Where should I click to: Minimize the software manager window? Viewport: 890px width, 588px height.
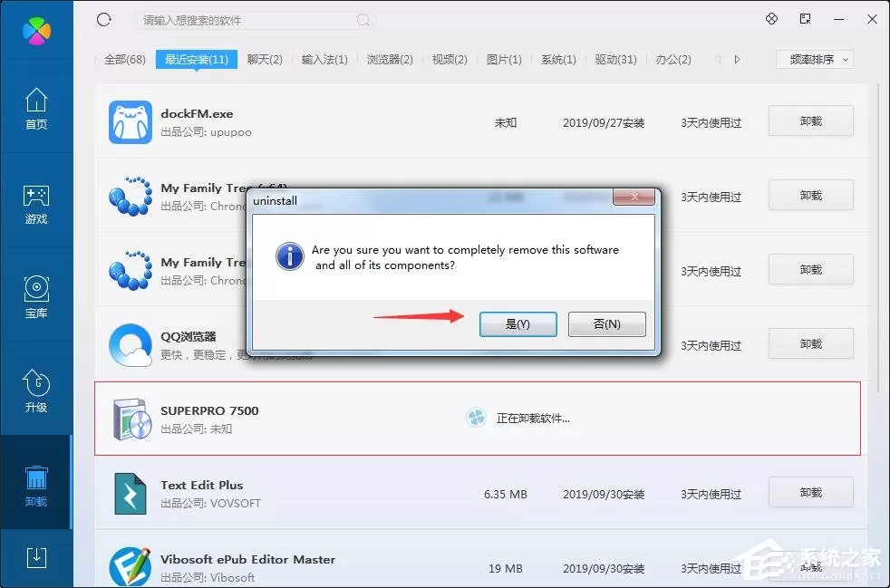click(x=839, y=19)
